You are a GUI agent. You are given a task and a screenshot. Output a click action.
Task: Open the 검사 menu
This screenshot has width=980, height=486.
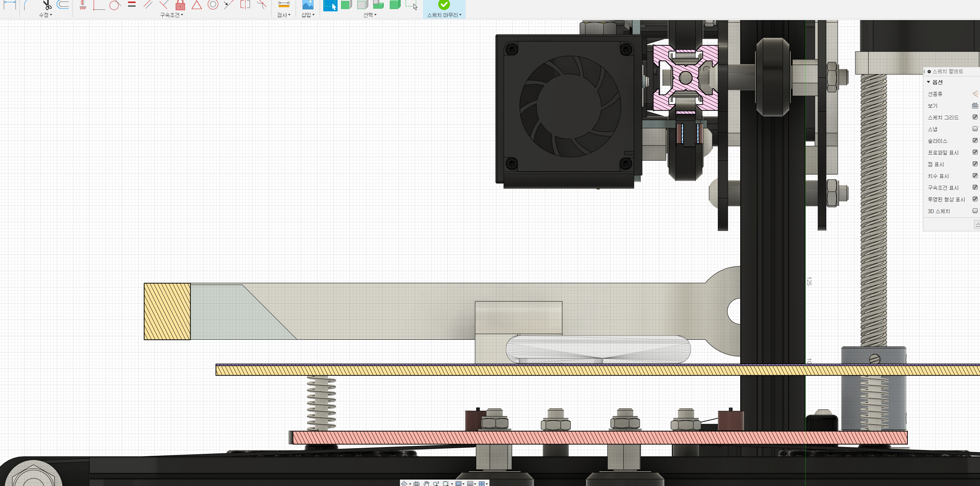[x=283, y=15]
